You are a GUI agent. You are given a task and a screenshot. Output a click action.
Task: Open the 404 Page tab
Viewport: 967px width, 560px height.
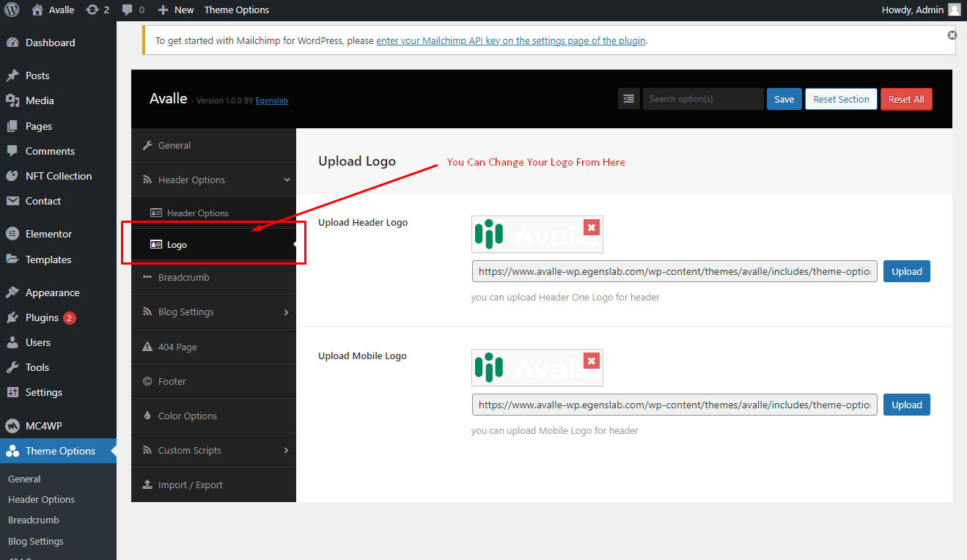[213, 347]
